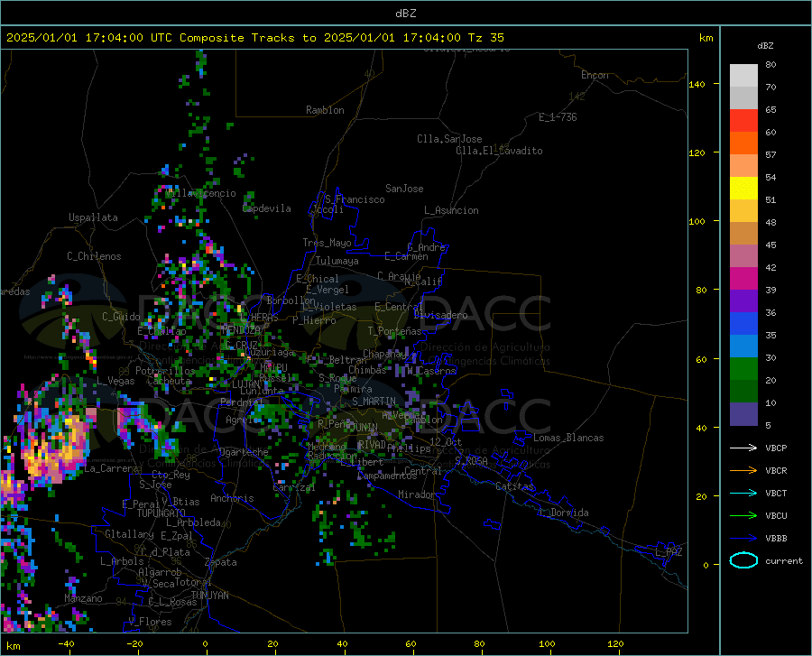Click the orange VBCR arrow legend icon

click(x=743, y=471)
